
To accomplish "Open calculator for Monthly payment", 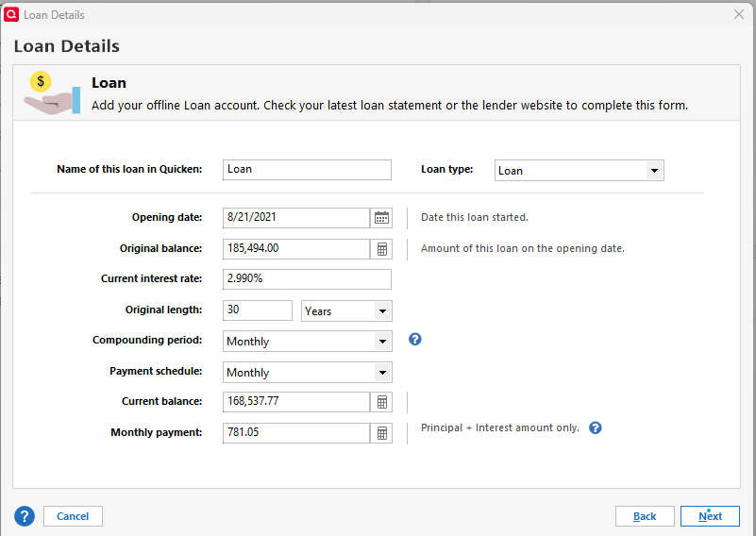I will click(x=382, y=433).
